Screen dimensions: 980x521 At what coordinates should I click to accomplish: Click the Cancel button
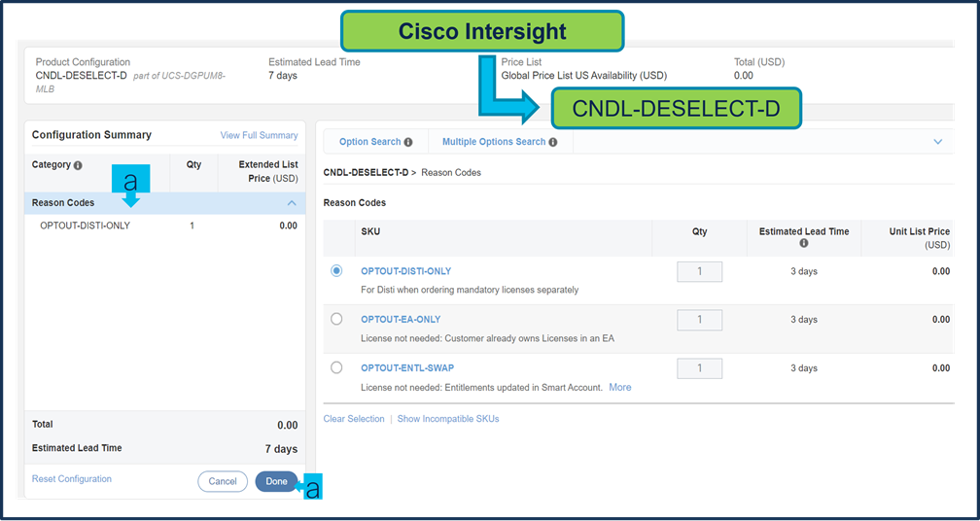[x=223, y=481]
